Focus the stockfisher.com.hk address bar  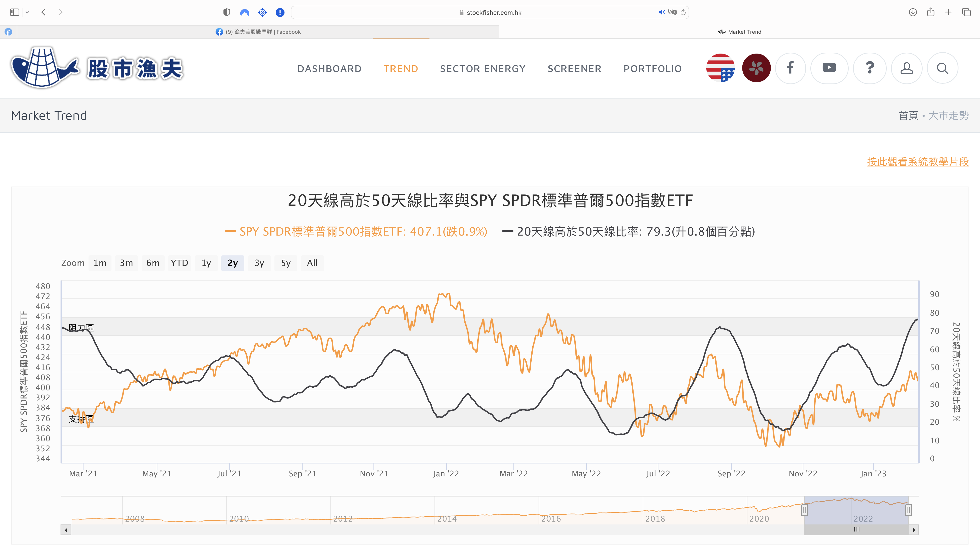tap(490, 12)
